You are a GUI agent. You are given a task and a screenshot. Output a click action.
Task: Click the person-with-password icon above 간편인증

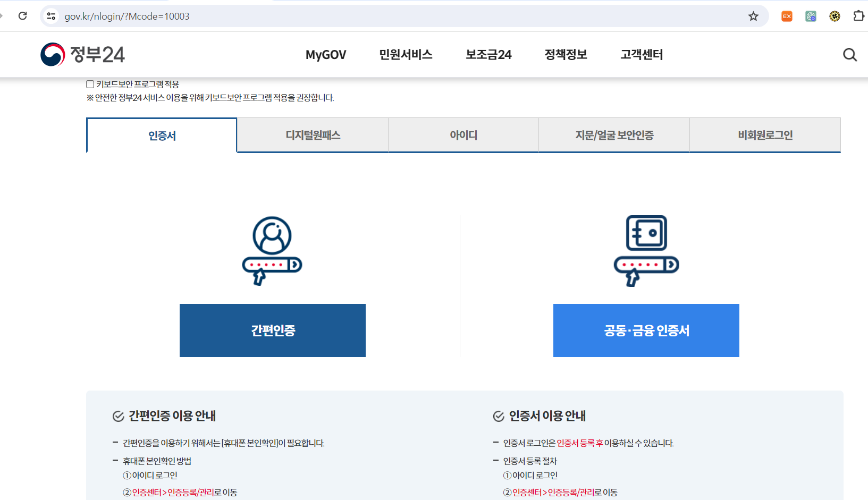tap(272, 250)
